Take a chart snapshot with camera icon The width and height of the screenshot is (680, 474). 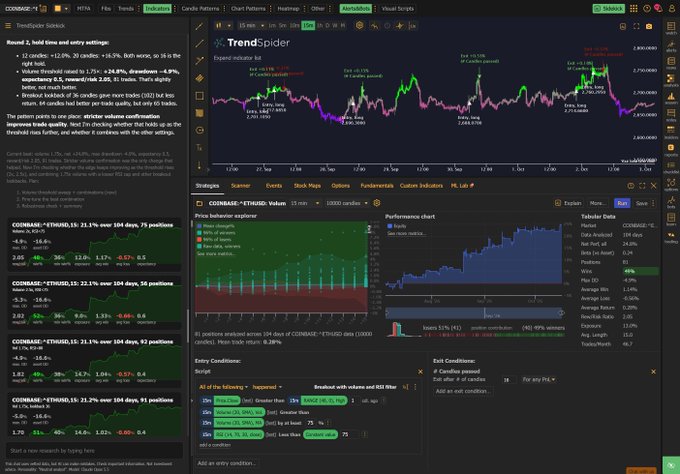[x=649, y=26]
